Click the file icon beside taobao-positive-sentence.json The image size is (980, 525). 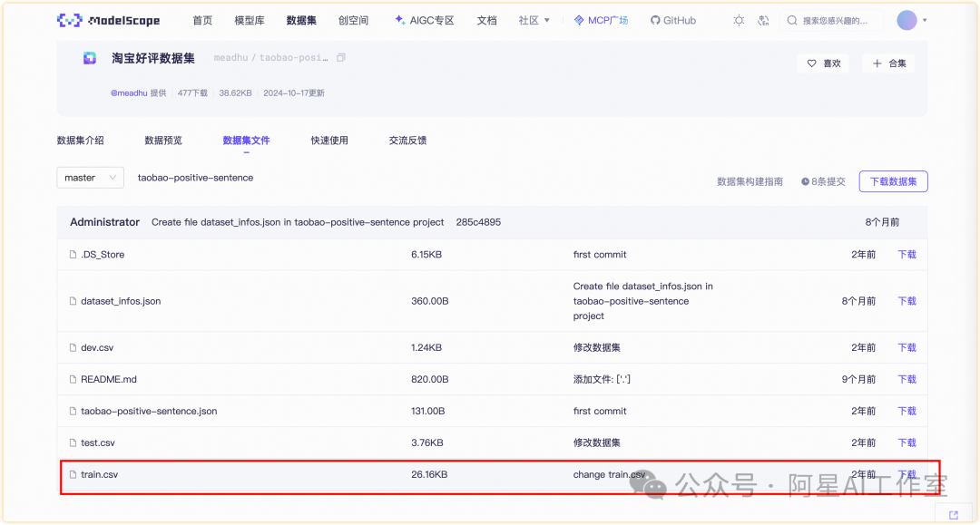pyautogui.click(x=73, y=412)
